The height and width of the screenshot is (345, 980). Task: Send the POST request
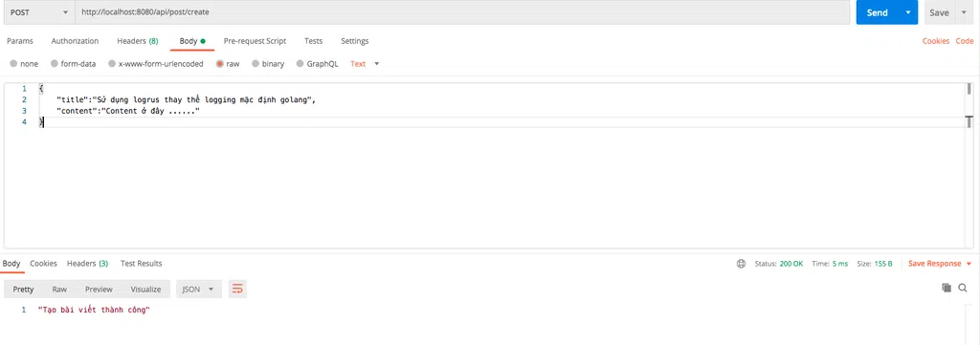[878, 12]
